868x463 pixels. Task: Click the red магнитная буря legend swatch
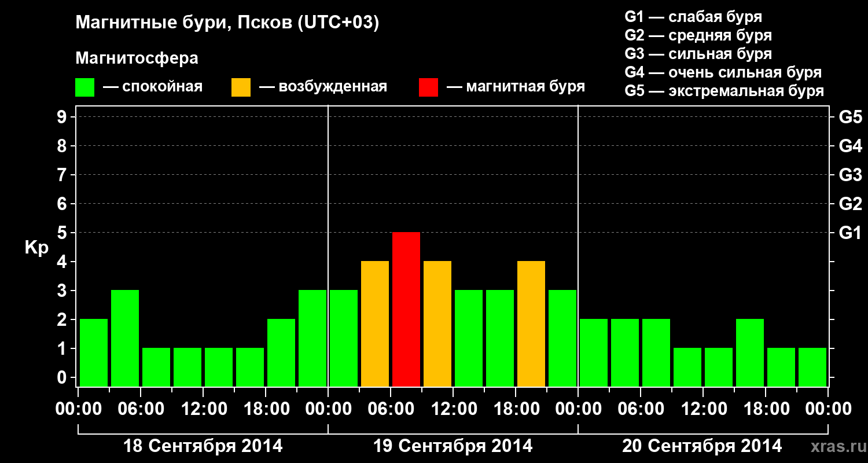tap(428, 87)
